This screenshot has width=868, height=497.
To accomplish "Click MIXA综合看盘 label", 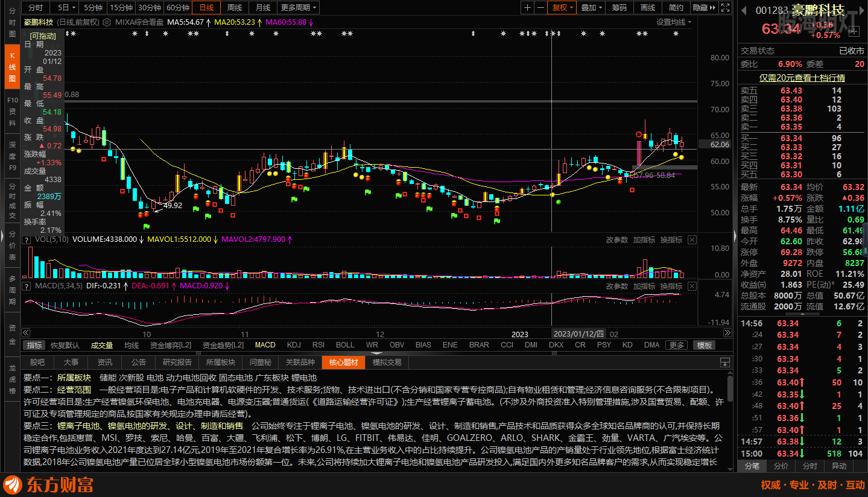I will [x=139, y=22].
